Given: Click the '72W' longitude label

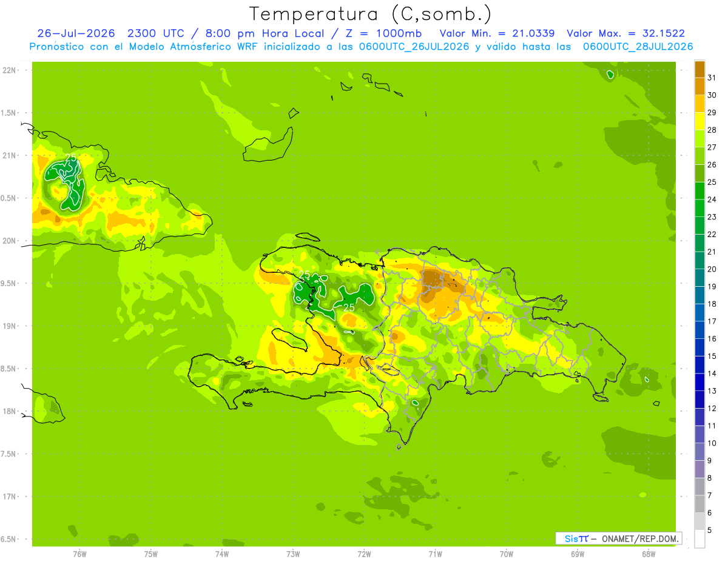Looking at the screenshot, I should coord(364,554).
